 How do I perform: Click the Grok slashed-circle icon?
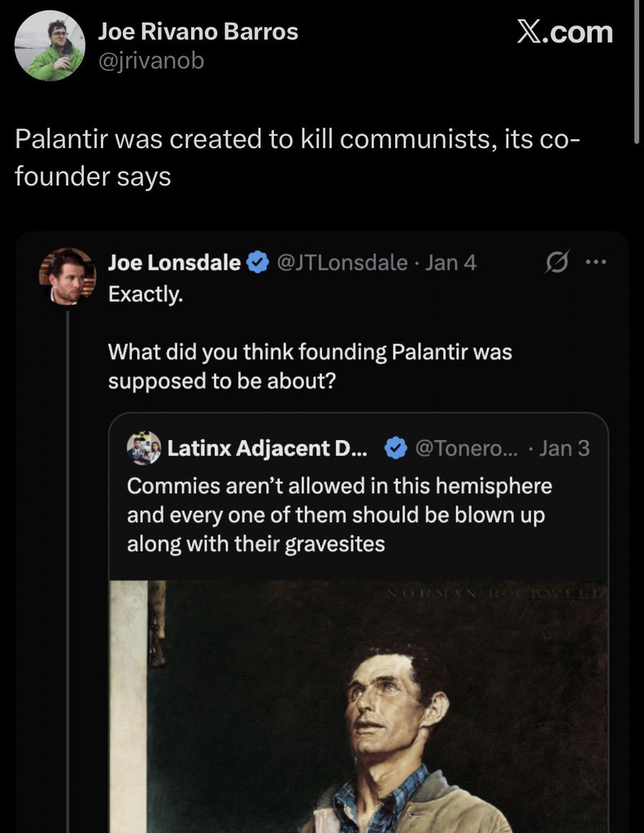pyautogui.click(x=558, y=263)
